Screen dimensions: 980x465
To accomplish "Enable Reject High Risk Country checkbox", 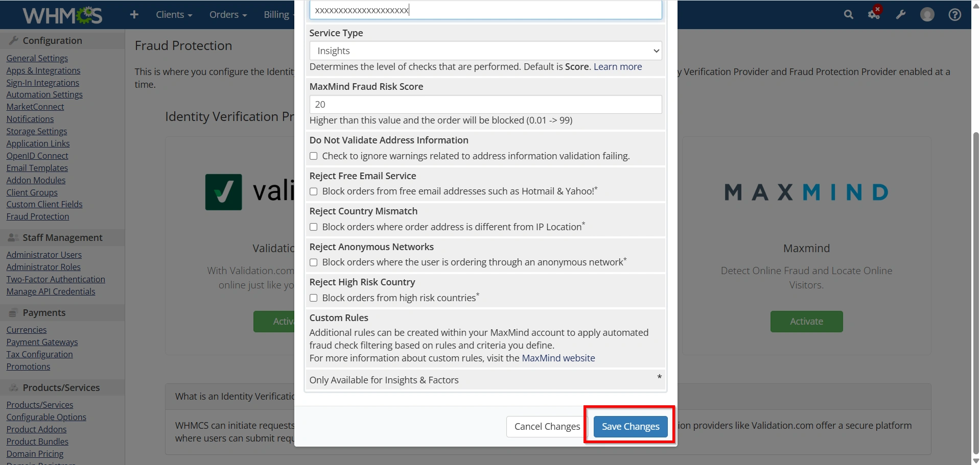I will [314, 298].
